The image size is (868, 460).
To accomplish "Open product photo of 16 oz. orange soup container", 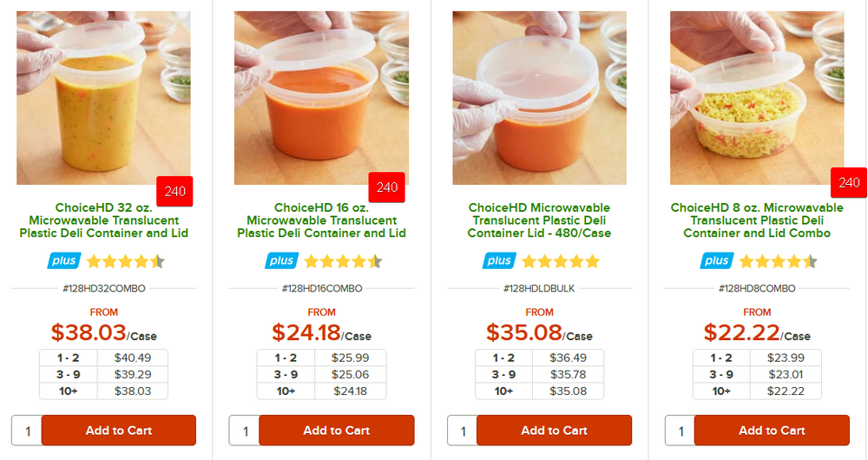I will coord(321,97).
